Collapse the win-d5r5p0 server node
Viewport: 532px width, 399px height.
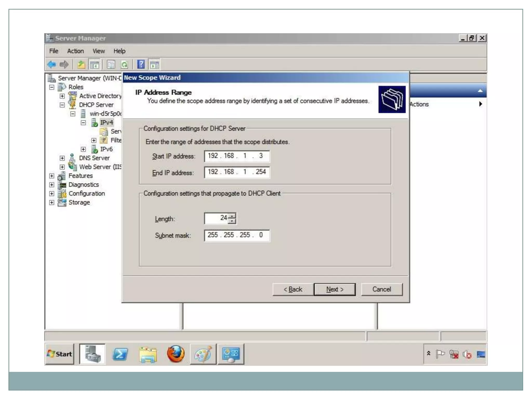pos(73,114)
